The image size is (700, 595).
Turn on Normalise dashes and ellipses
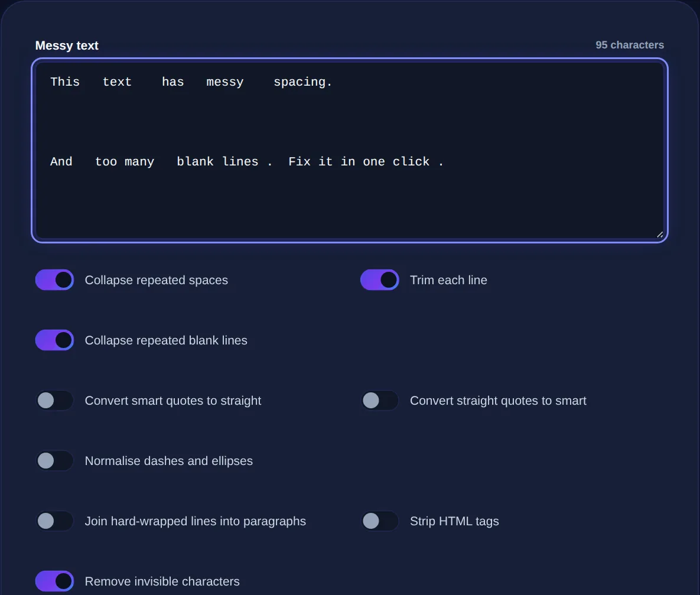tap(54, 461)
